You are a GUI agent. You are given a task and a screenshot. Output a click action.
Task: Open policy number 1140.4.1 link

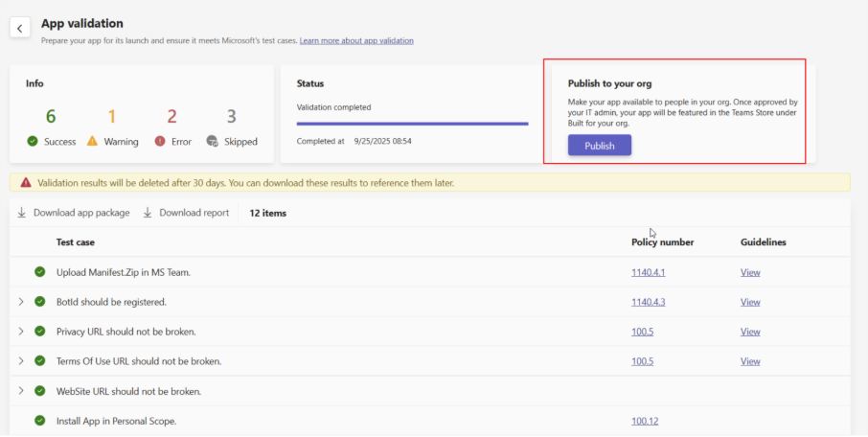point(648,272)
